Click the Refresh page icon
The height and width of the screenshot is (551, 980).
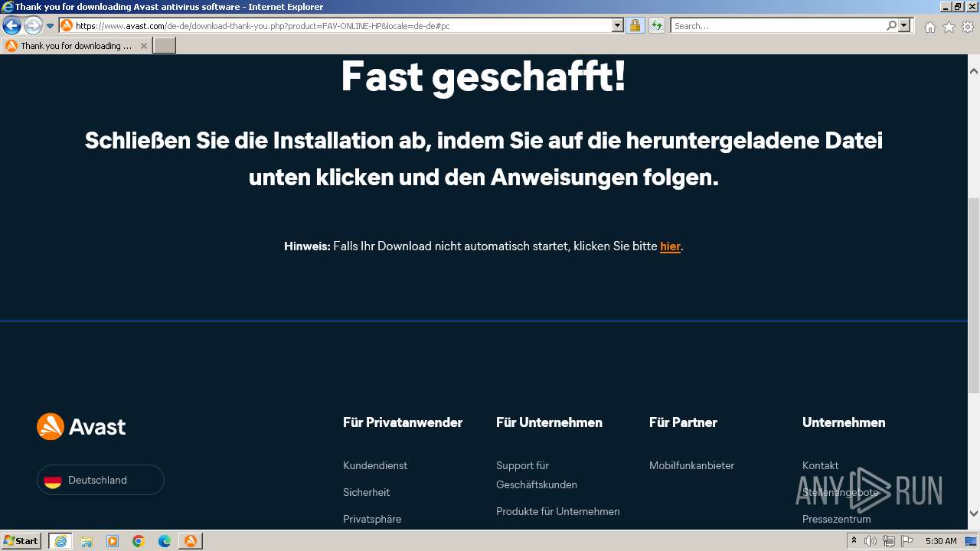656,25
